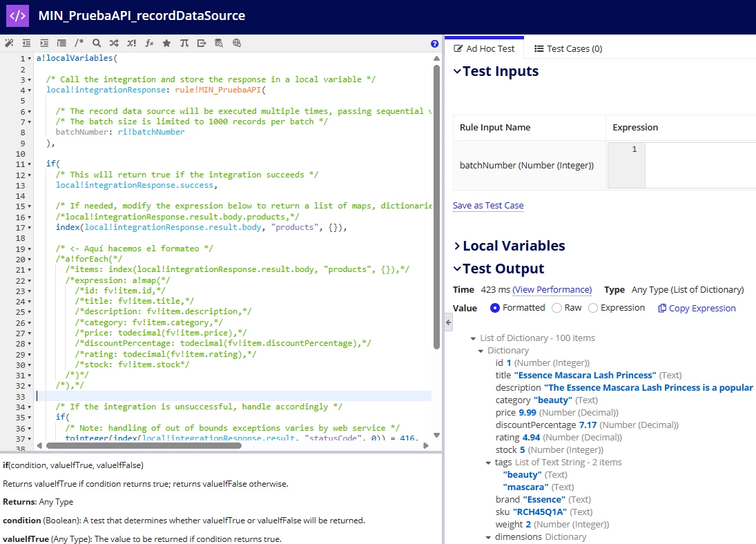Collapse the first Dictionary tree node
Viewport: 756px width, 544px height.
point(481,351)
